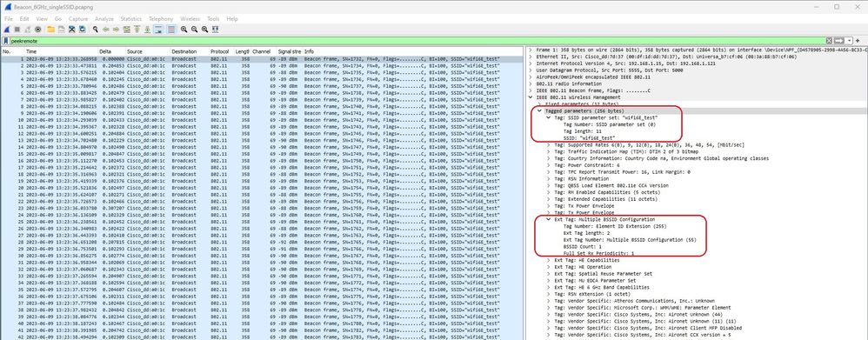The height and width of the screenshot is (340, 868).
Task: Open display filter bookmarks icon
Action: point(5,41)
